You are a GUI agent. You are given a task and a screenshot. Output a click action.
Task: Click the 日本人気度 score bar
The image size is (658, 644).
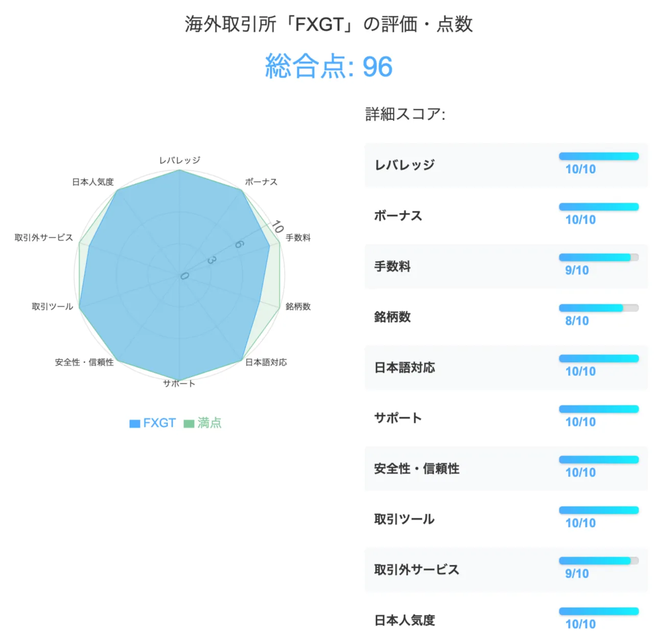click(599, 611)
